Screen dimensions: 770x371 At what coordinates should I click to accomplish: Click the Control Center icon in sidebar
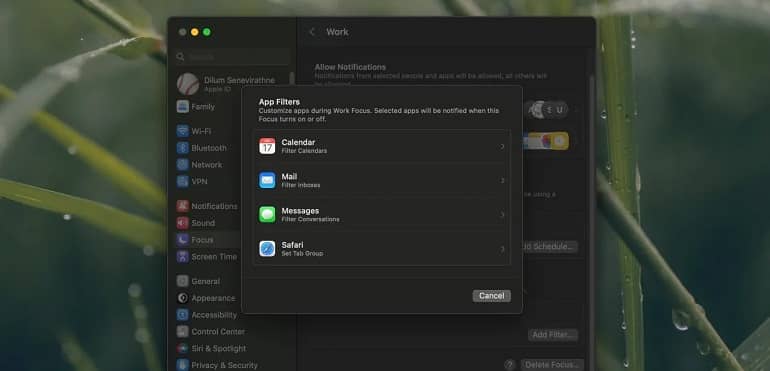(x=183, y=332)
